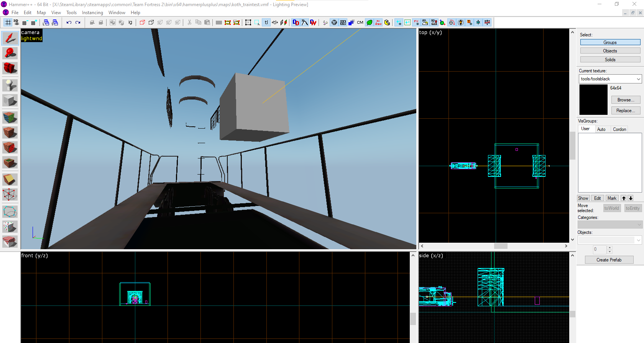Toggle 2D skybox preview button

click(x=425, y=23)
